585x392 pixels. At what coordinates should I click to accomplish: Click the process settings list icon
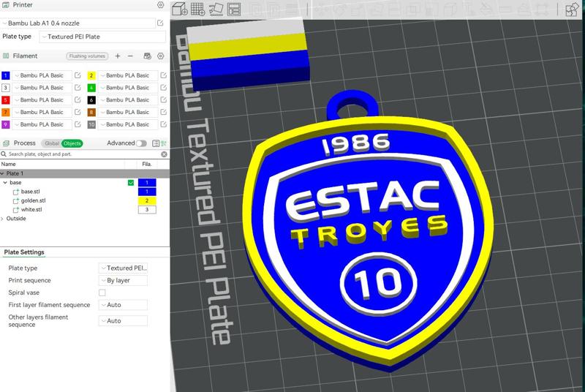point(156,143)
